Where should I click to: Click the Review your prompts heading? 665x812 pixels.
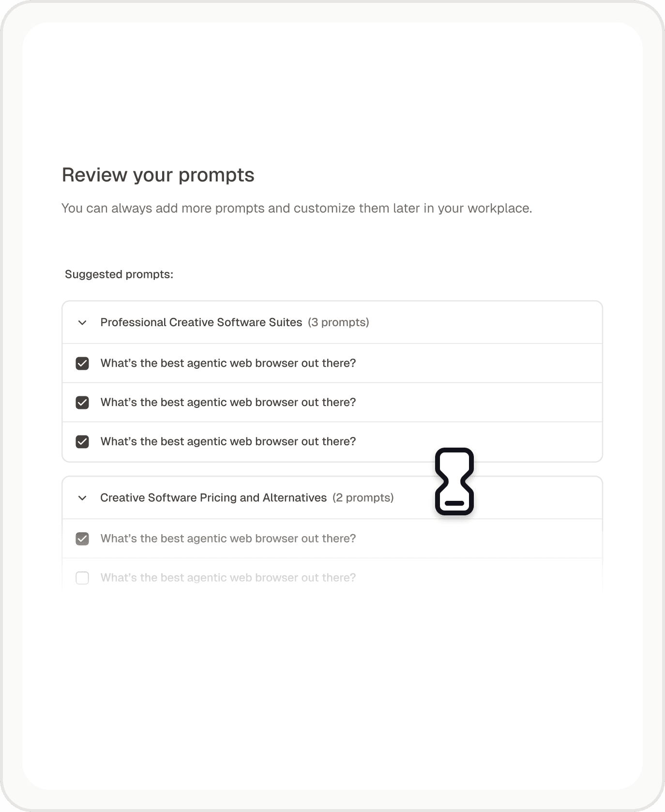tap(158, 175)
